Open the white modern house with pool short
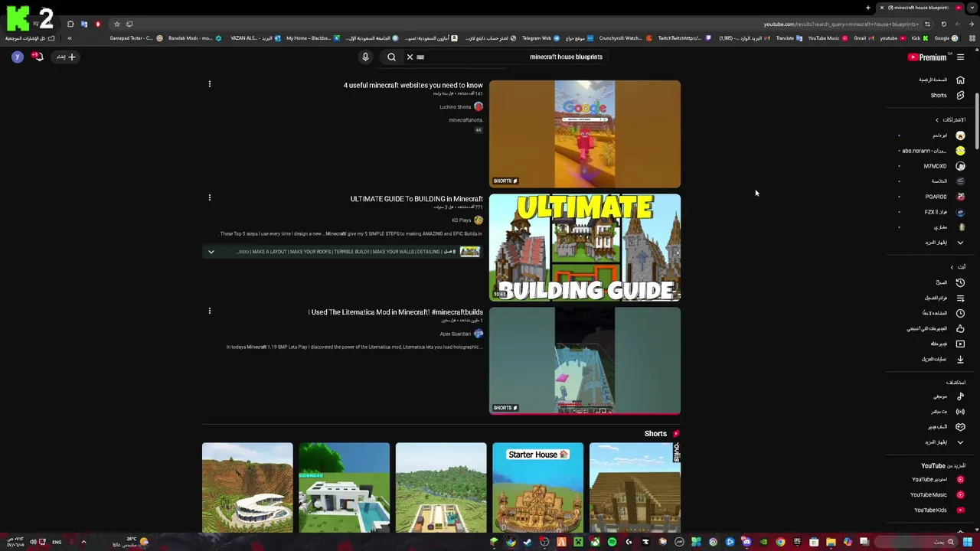The image size is (980, 551). tap(344, 487)
